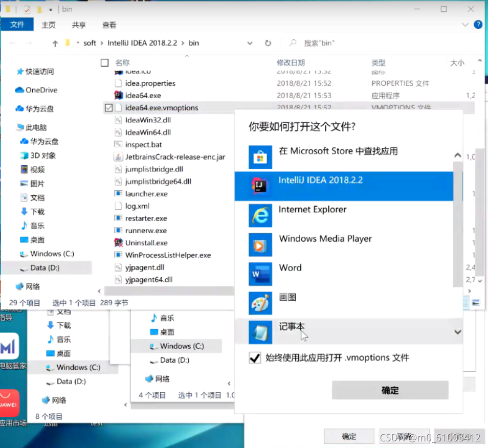Open the quick access toolbar dropdown
Image resolution: width=488 pixels, height=448 pixels.
pos(51,10)
